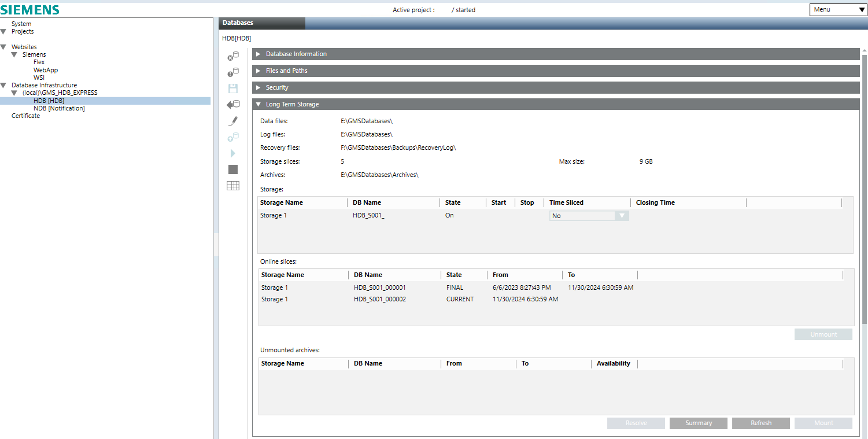Select NDB [Notification] in the tree

(59, 108)
